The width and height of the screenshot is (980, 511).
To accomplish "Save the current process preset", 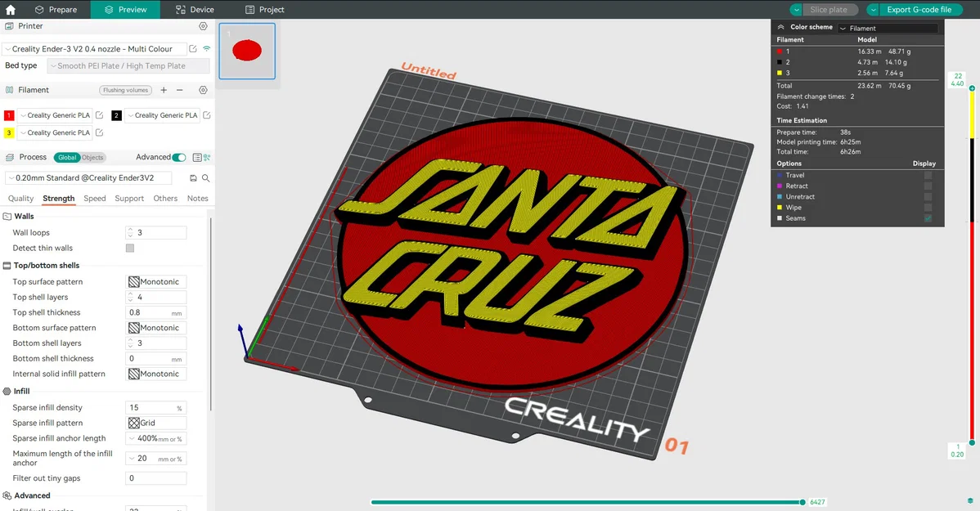I will [193, 178].
